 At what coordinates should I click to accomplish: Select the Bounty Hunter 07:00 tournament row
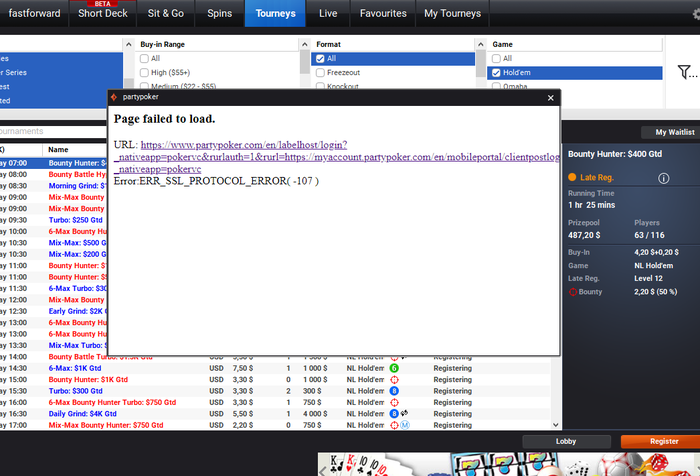54,163
